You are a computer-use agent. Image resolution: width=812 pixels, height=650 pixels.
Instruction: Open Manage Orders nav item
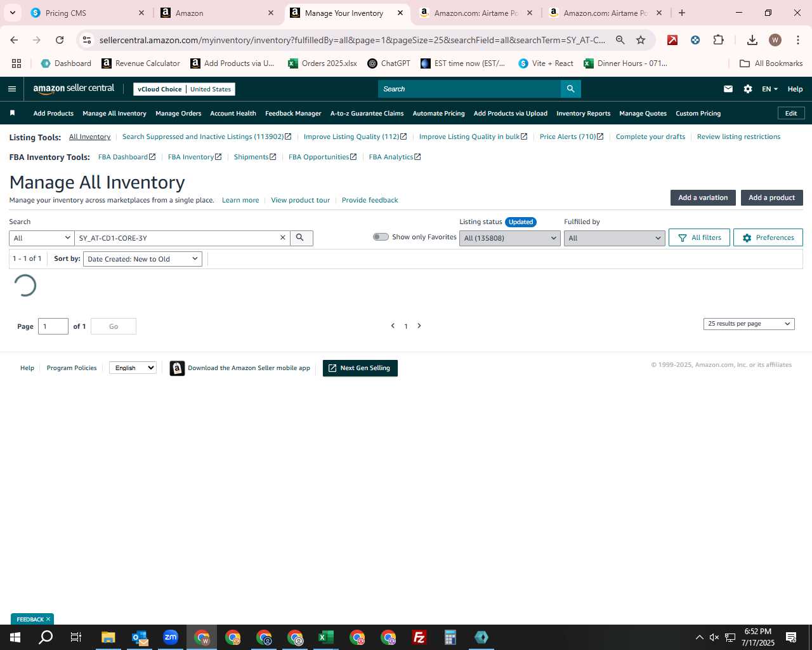[x=178, y=113]
